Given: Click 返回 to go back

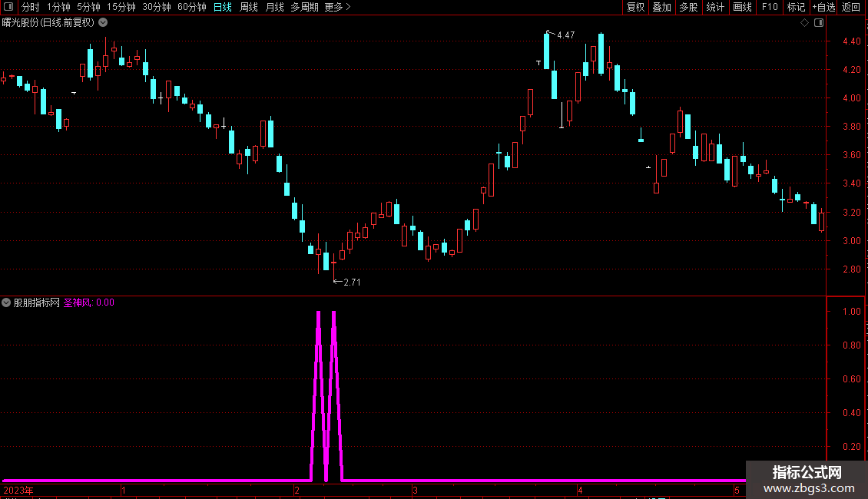Looking at the screenshot, I should click(x=851, y=7).
